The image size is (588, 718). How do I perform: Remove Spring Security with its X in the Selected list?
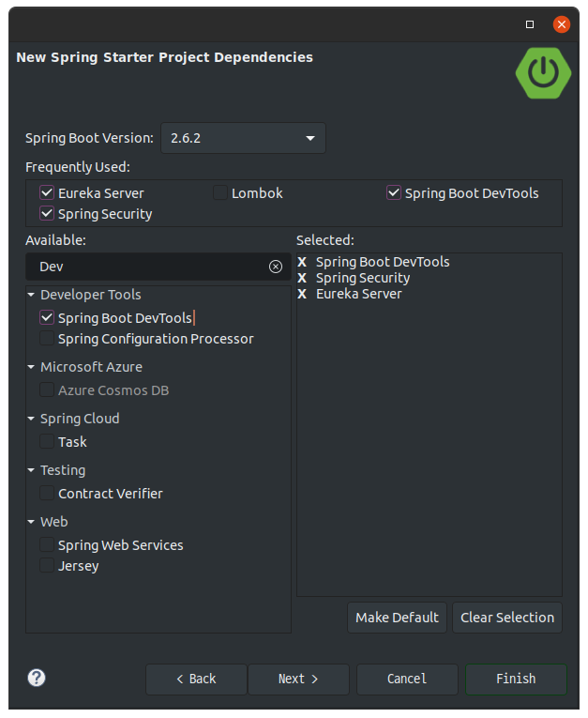coord(302,278)
